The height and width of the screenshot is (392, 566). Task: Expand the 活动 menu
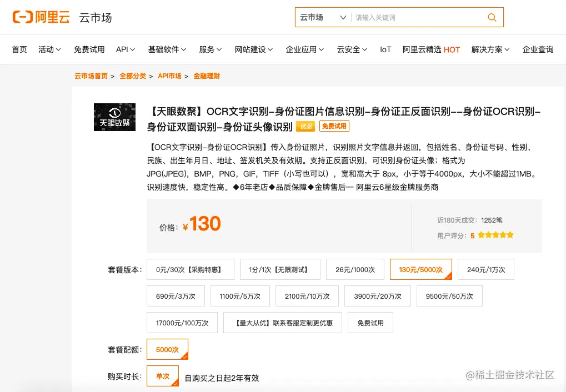click(x=49, y=49)
